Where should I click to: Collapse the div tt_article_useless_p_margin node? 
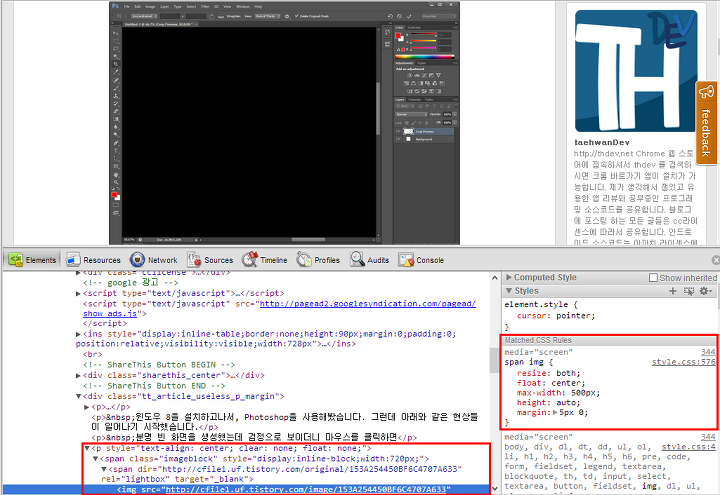pos(78,396)
